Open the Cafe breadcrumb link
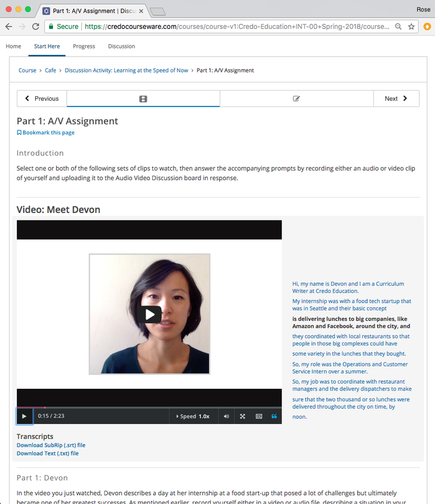Screen dimensions: 435x504 point(50,71)
